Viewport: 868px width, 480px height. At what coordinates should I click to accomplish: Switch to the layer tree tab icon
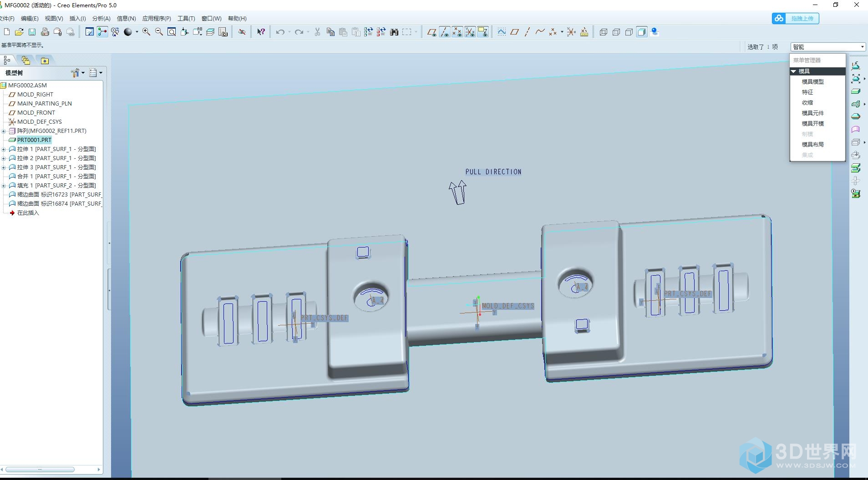click(25, 60)
